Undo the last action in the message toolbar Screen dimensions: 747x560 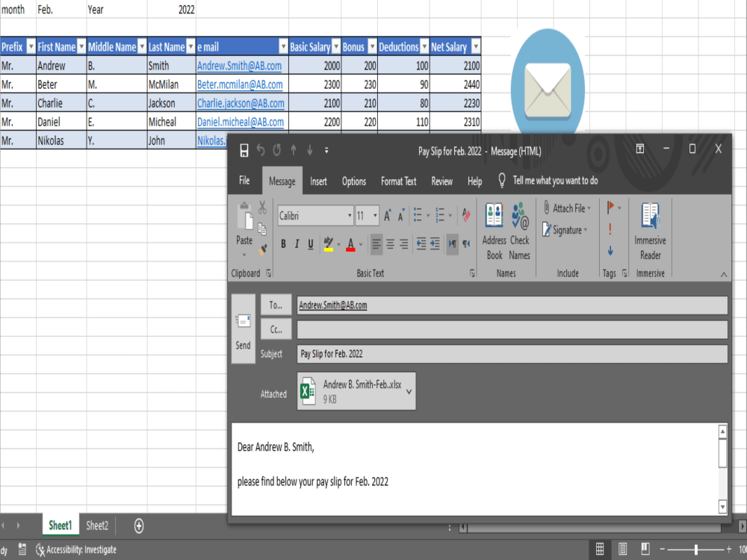(261, 151)
